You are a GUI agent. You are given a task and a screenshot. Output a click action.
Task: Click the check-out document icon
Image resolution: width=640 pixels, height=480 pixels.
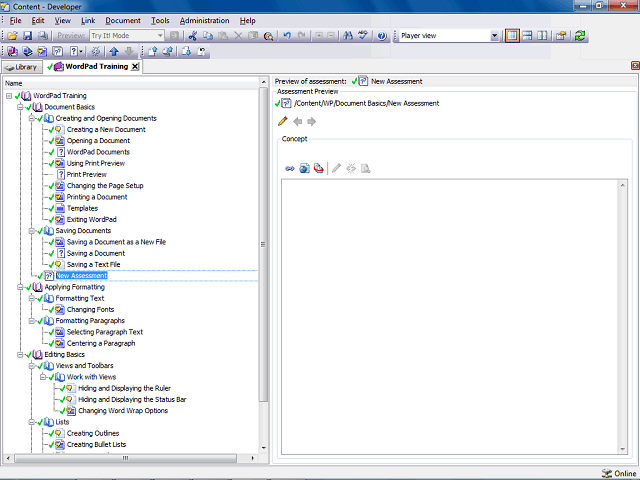coord(187,51)
